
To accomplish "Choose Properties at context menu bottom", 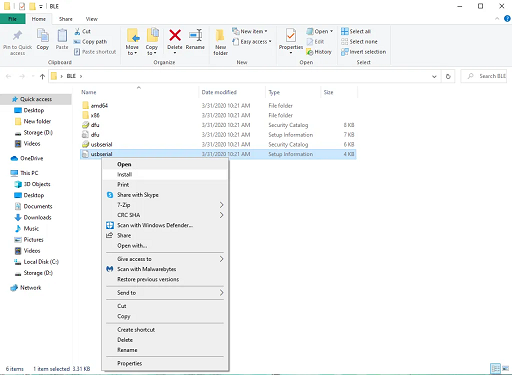I will coord(165,363).
